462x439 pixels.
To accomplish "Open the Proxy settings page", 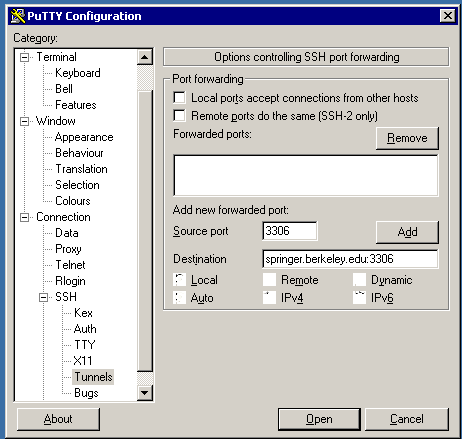I will click(68, 249).
